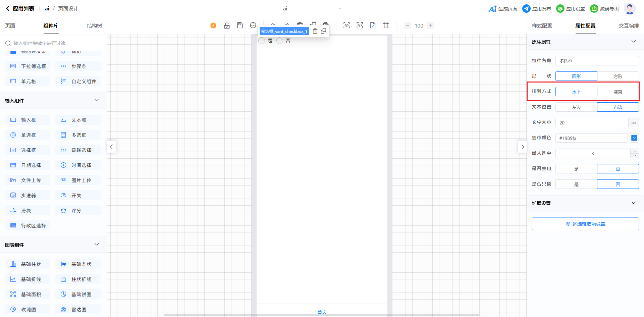Click the 多选框选项设置 button
The height and width of the screenshot is (317, 644).
pyautogui.click(x=585, y=224)
